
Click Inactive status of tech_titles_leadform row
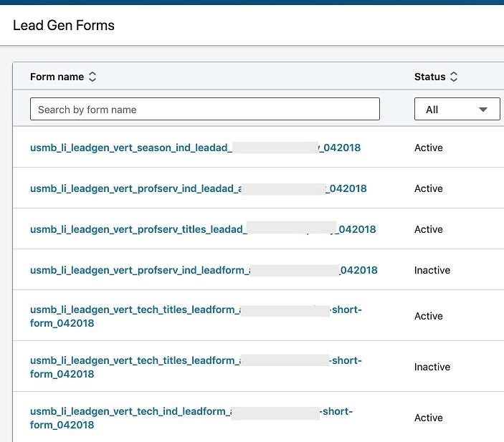point(432,367)
